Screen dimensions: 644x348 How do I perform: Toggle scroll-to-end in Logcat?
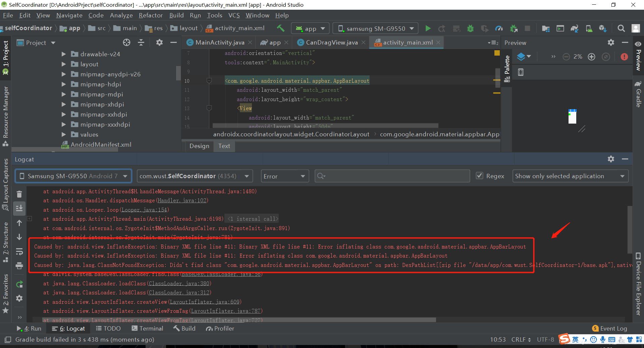click(x=19, y=208)
